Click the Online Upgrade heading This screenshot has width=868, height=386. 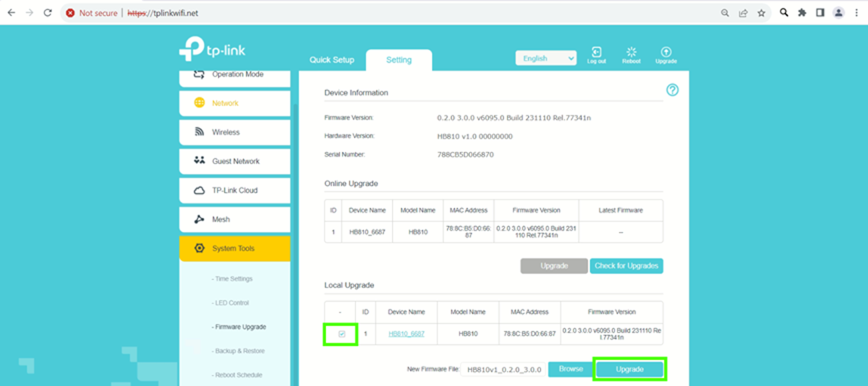[351, 183]
